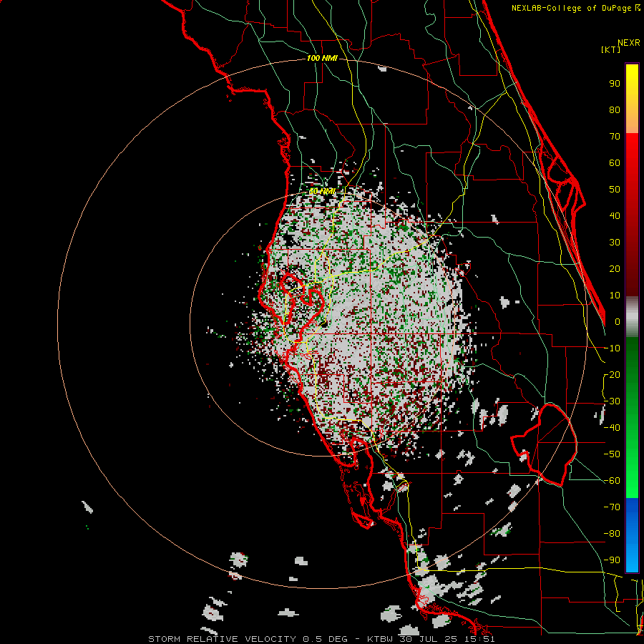Select the 50 NMI range ring label
644x644 pixels.
(x=322, y=191)
